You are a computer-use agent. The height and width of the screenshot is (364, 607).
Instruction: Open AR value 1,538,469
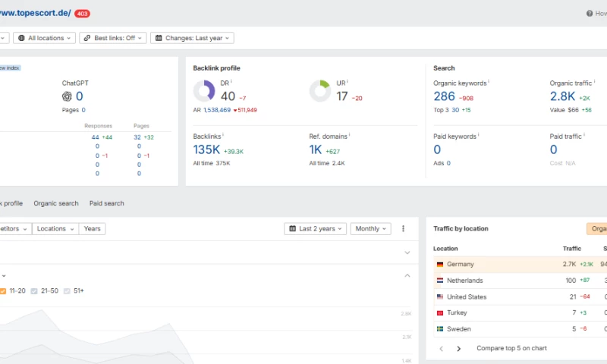click(217, 110)
